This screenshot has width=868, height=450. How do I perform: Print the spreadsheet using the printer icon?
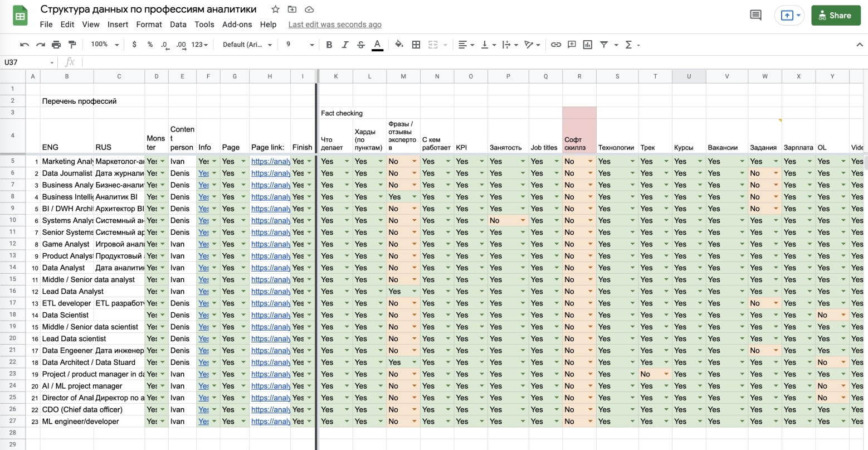point(56,45)
